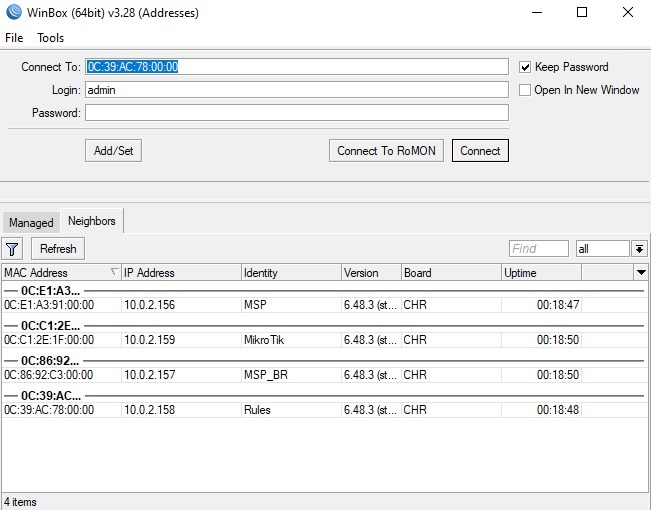
Task: Sort by the Uptime column header
Action: tap(540, 273)
